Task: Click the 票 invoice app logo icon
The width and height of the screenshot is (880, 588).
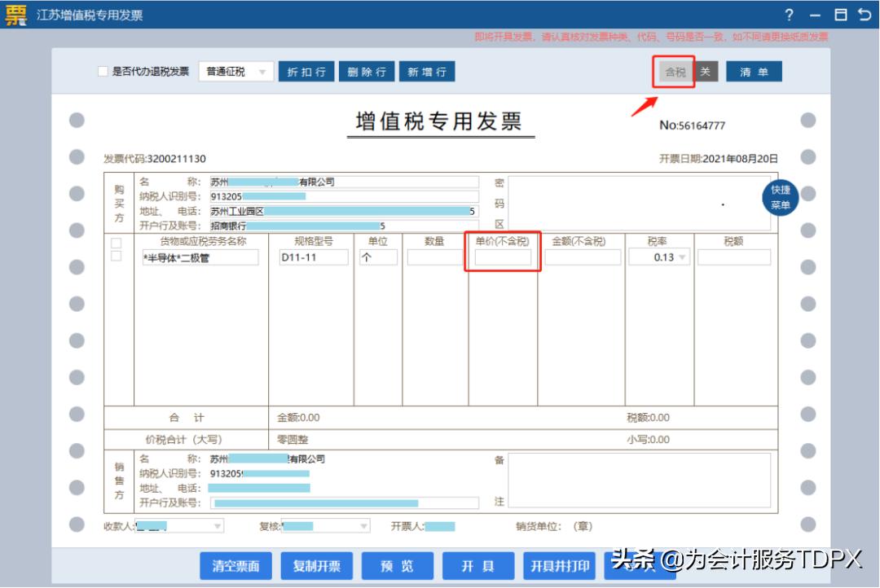Action: 14,15
